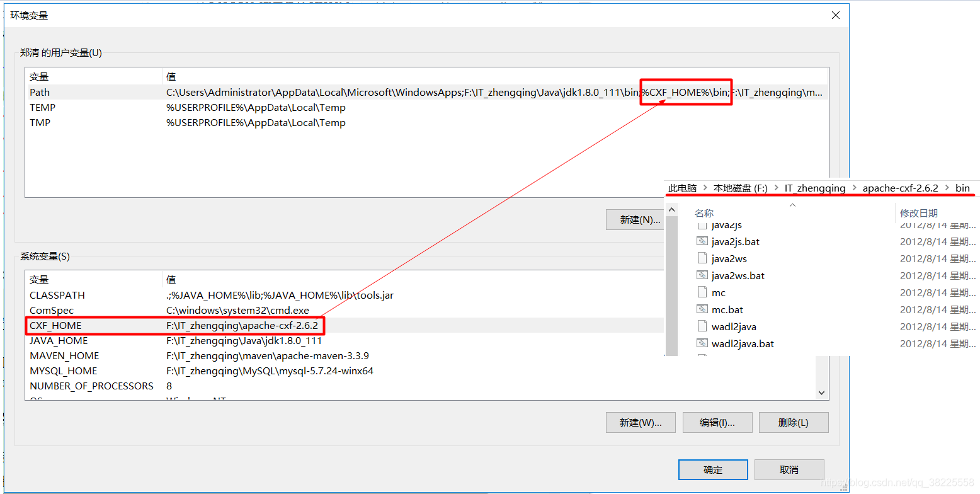Select the java2ws file icon

(x=728, y=258)
